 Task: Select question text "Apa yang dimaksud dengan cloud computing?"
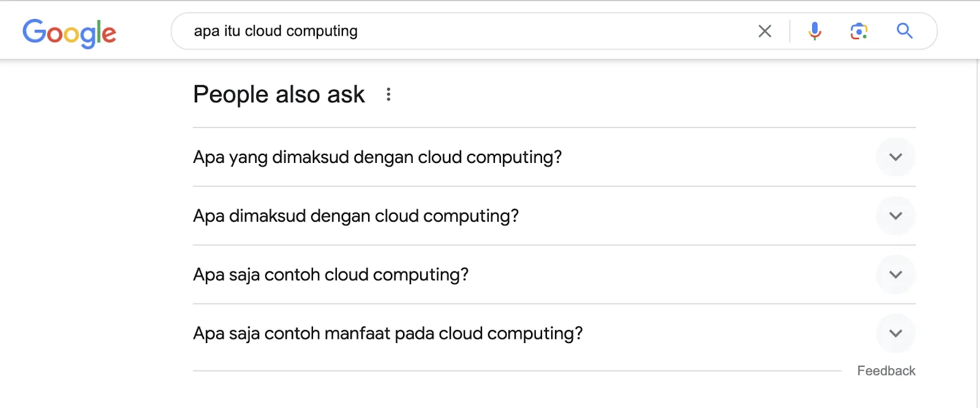coord(377,157)
